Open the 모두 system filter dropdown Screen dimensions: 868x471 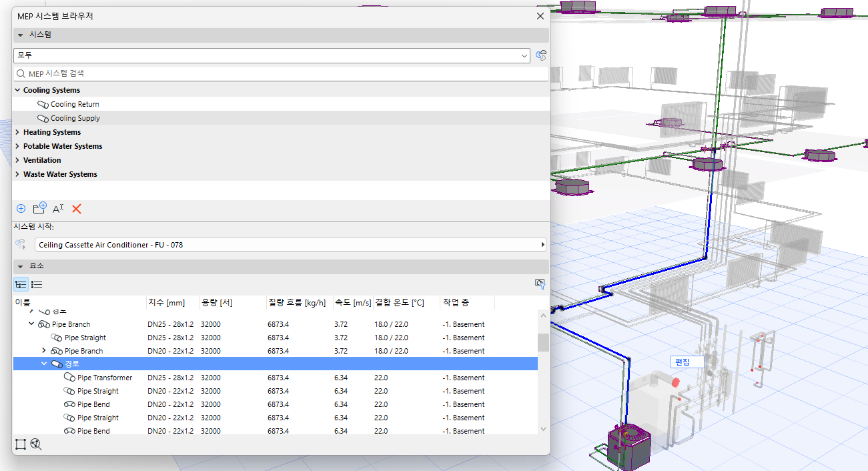tap(272, 55)
